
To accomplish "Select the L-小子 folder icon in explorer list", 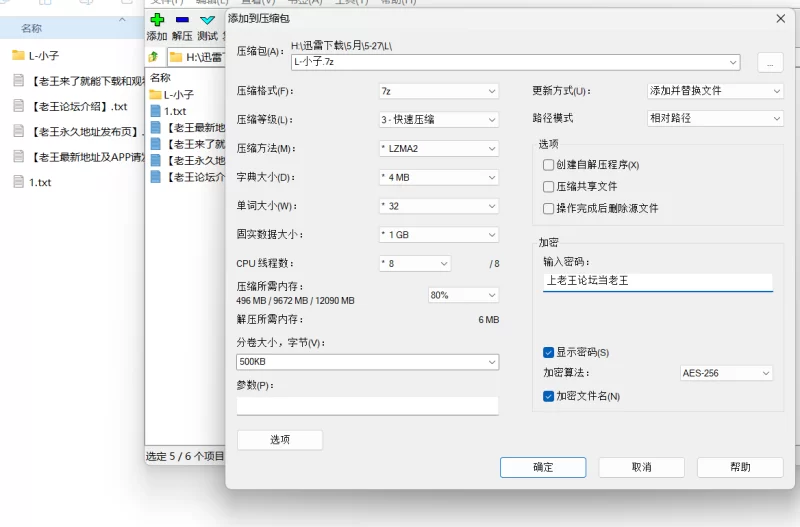I will coord(18,55).
